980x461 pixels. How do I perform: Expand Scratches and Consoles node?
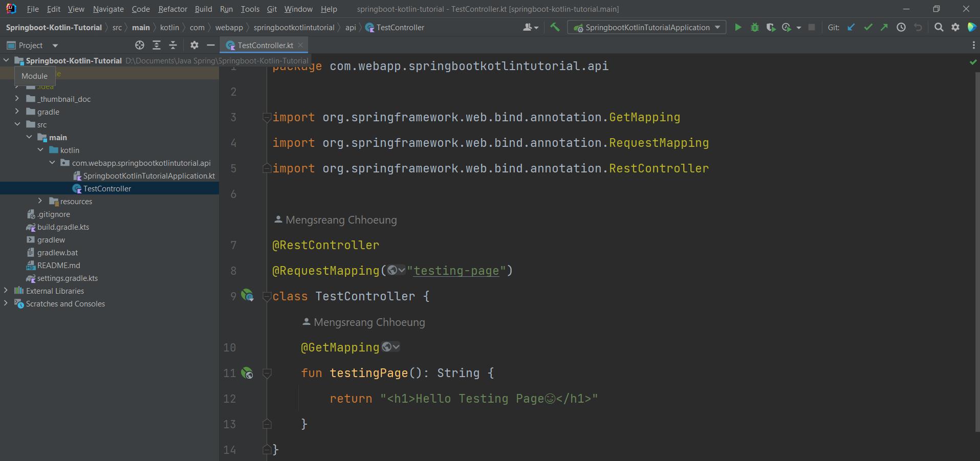tap(6, 303)
